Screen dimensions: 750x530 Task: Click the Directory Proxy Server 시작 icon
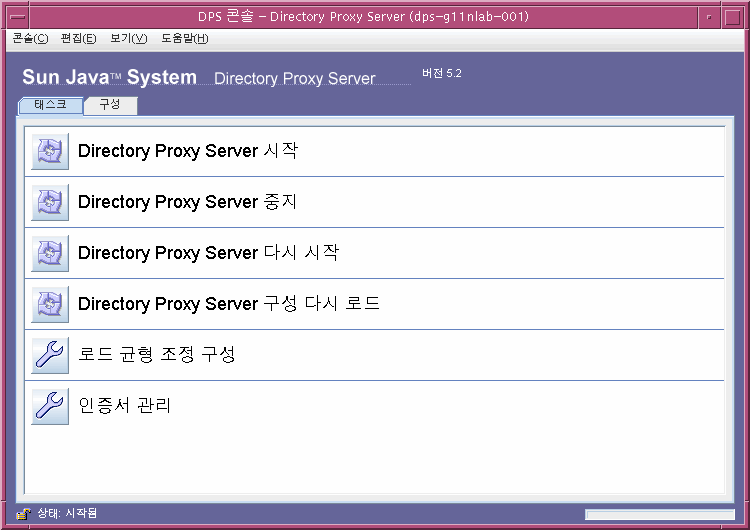(50, 151)
